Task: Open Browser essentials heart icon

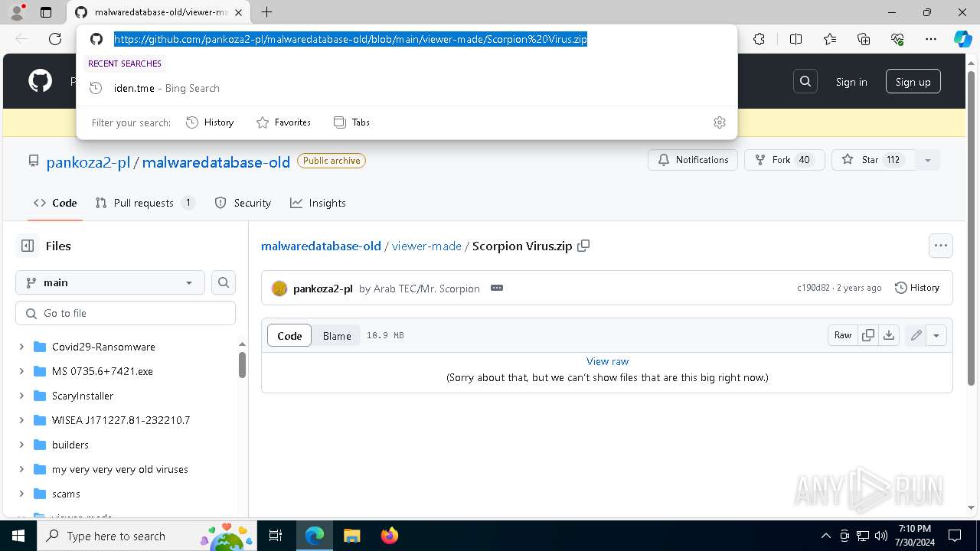Action: [x=897, y=39]
